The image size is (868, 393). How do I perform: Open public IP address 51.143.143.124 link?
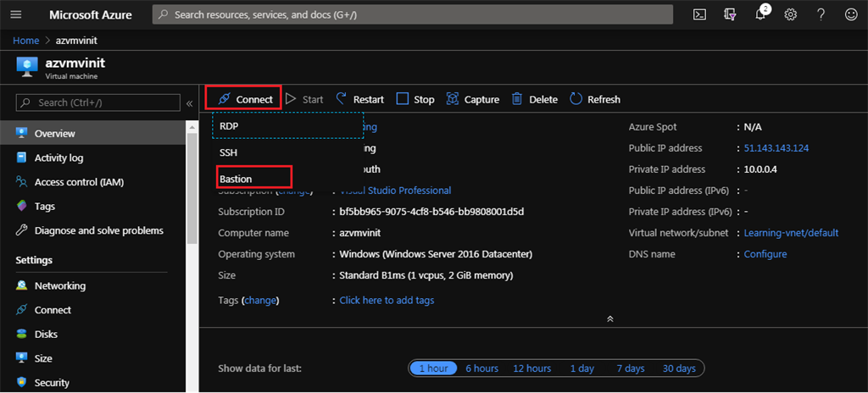click(776, 147)
